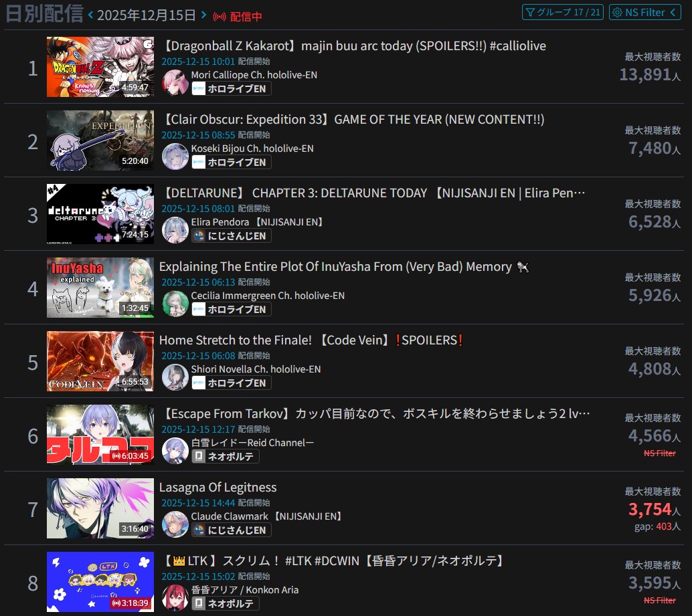Click the NS Filter label under 3,595人
Viewport: 692px width, 616px height.
[x=660, y=601]
